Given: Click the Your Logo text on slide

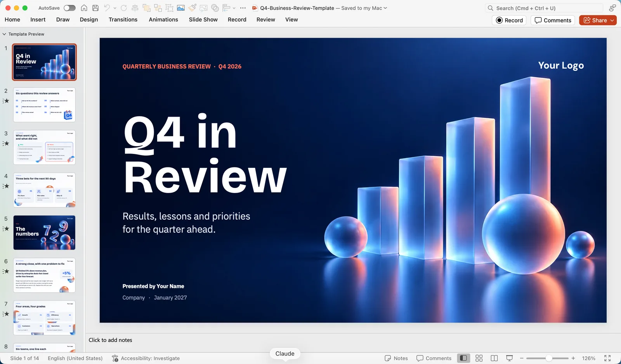Looking at the screenshot, I should coord(561,66).
